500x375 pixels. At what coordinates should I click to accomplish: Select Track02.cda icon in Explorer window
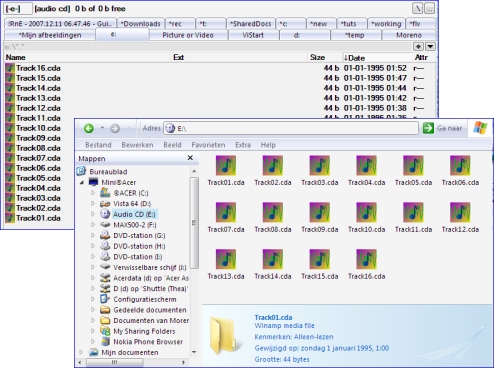click(x=273, y=165)
